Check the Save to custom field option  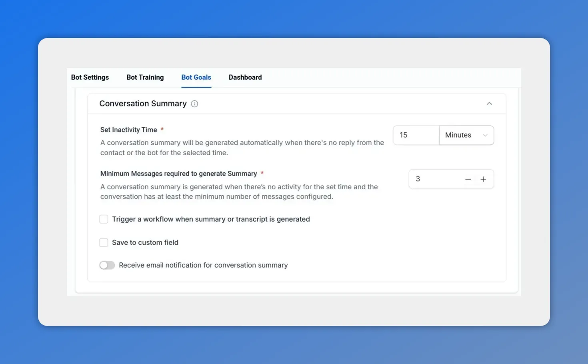pyautogui.click(x=104, y=242)
